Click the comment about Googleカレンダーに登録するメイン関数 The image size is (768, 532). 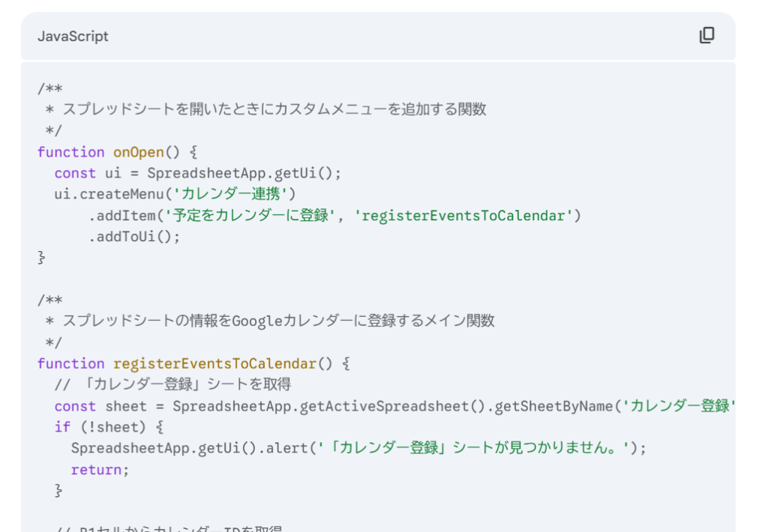pos(277,321)
